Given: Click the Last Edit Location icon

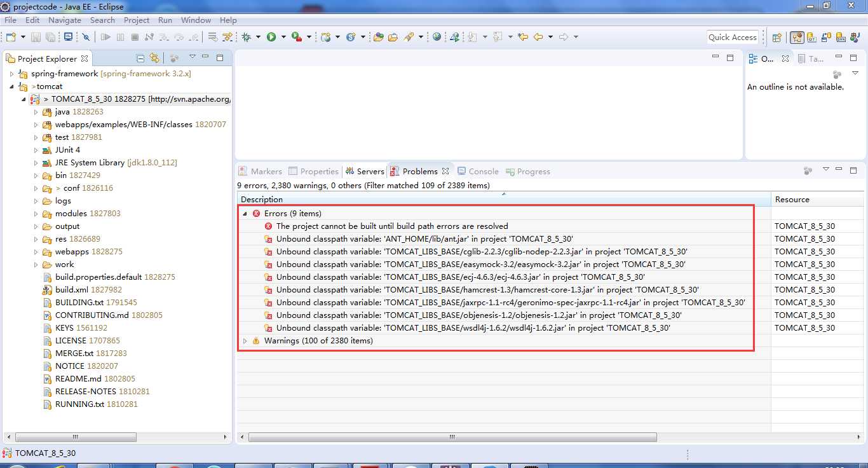Looking at the screenshot, I should point(523,37).
